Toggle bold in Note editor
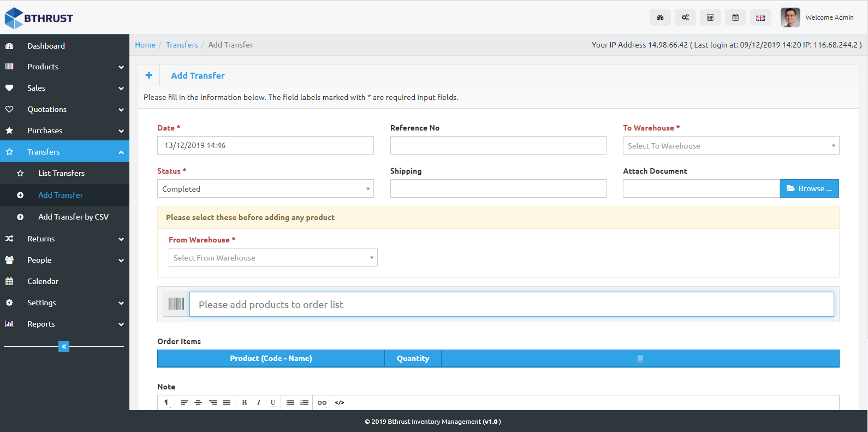 (x=244, y=403)
